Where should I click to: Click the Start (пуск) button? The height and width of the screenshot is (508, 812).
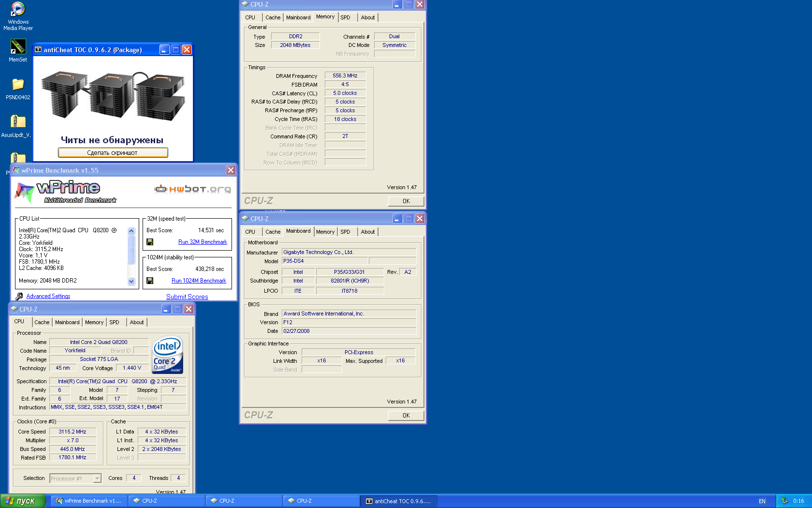click(x=23, y=501)
